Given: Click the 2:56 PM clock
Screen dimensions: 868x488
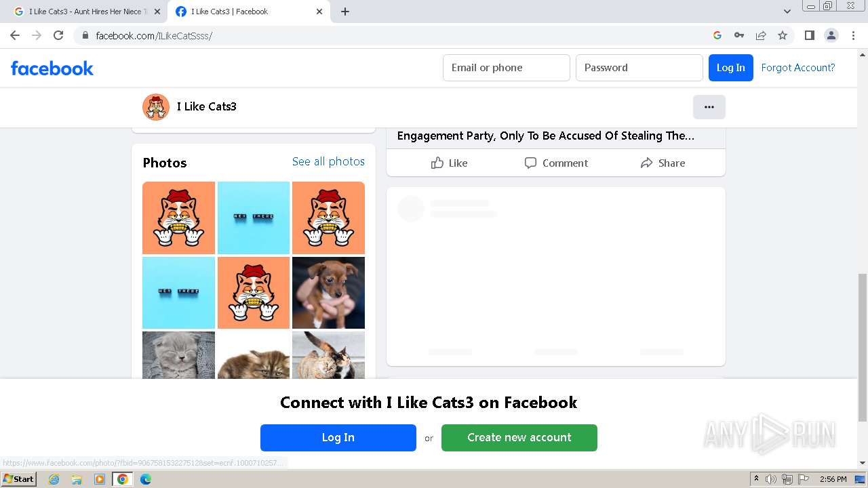Looking at the screenshot, I should [x=833, y=479].
